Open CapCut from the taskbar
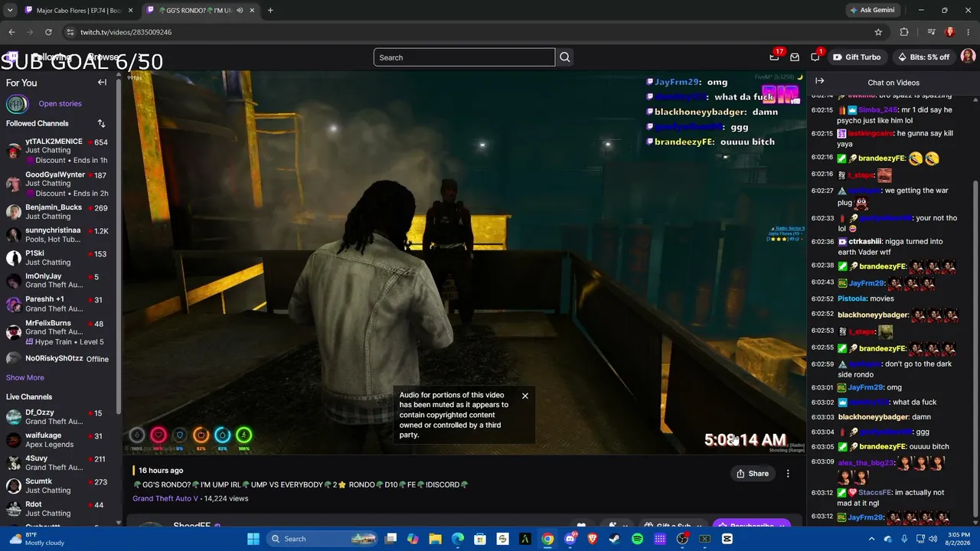The image size is (980, 551). 727,539
